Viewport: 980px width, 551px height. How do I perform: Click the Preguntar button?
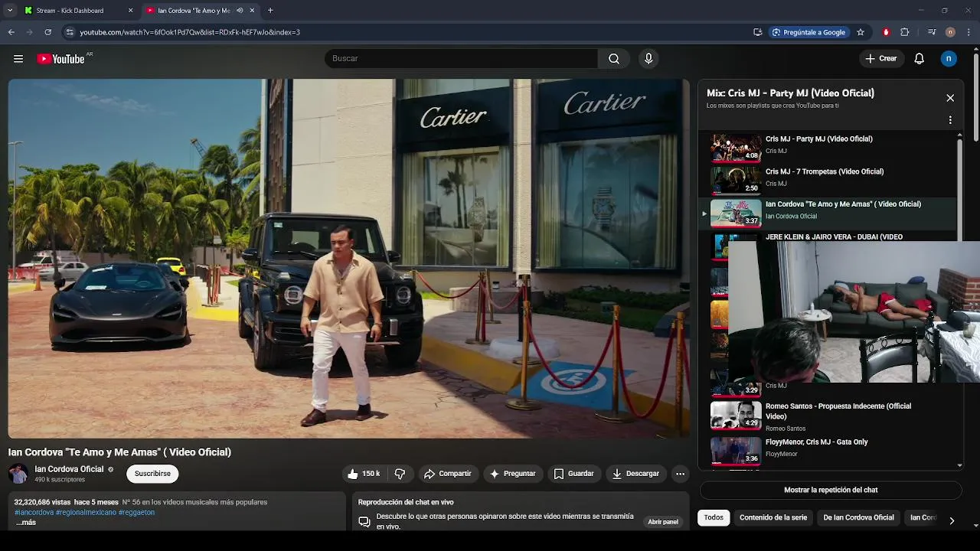point(512,474)
